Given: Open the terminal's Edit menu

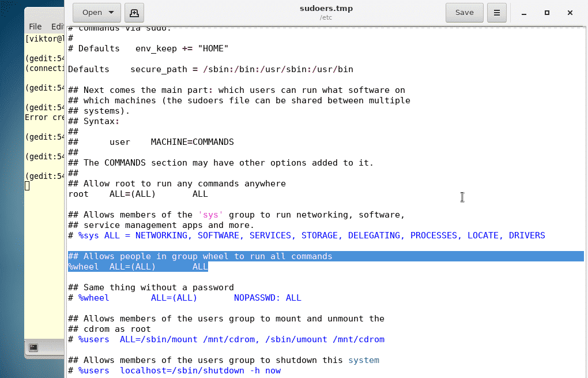Looking at the screenshot, I should pos(57,27).
